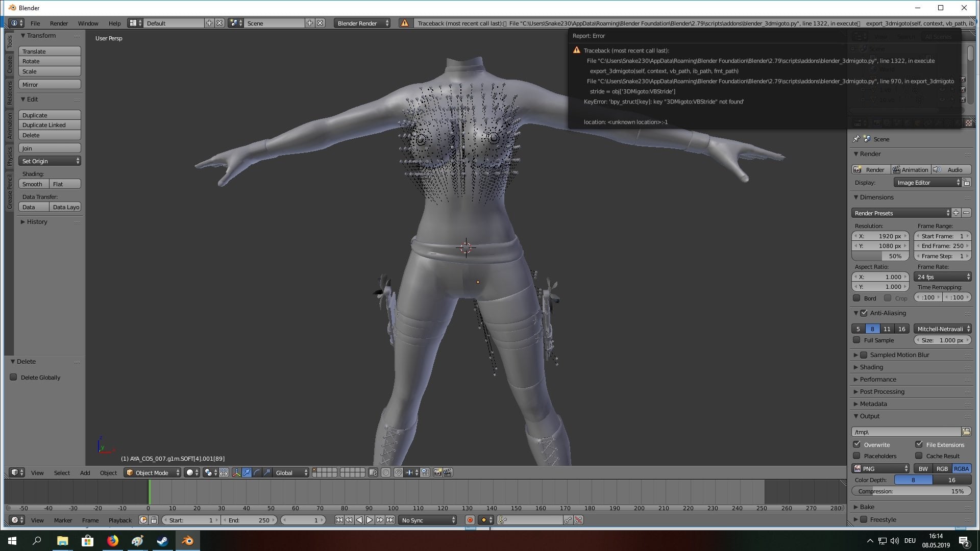This screenshot has width=980, height=551.
Task: Jump to last frame icon
Action: point(390,520)
